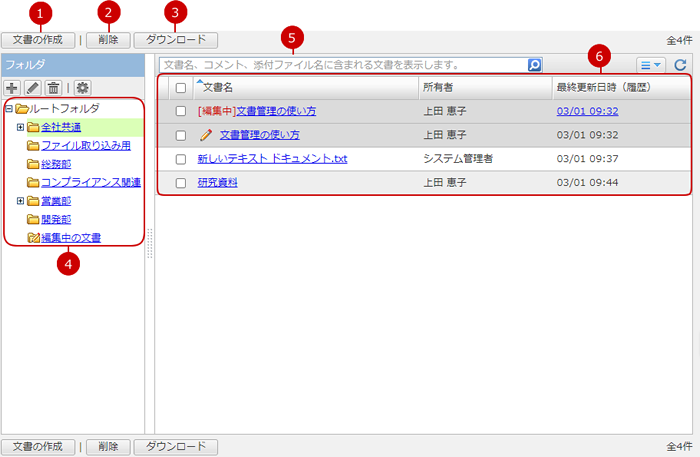This screenshot has height=457, width=700.
Task: Collapse the ルートフォルダ tree node
Action: point(9,108)
